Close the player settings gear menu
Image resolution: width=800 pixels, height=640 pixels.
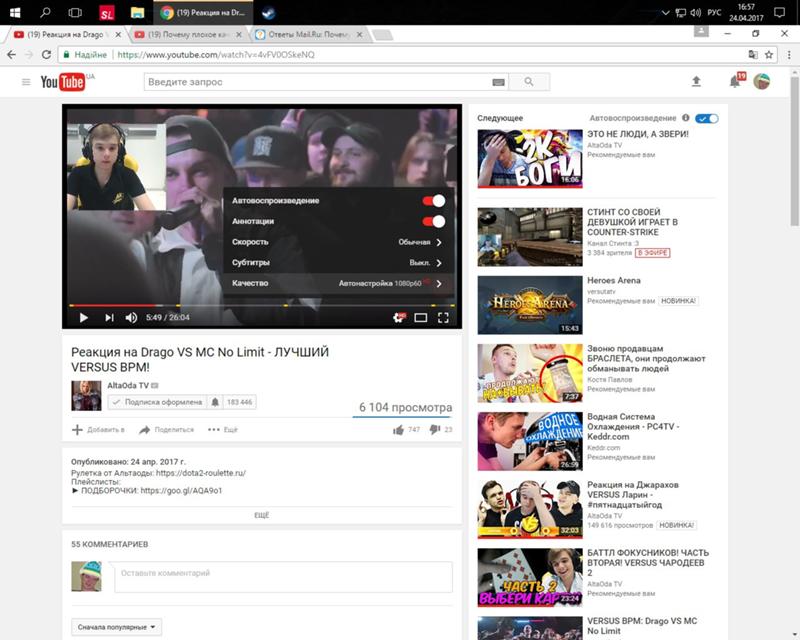[x=399, y=317]
